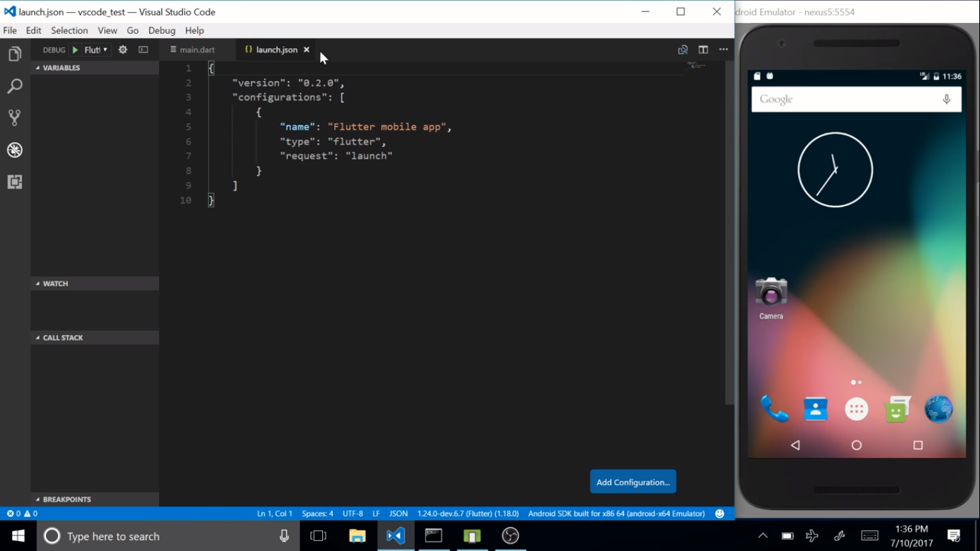Image resolution: width=980 pixels, height=551 pixels.
Task: Start debugging with the green play button
Action: point(75,50)
